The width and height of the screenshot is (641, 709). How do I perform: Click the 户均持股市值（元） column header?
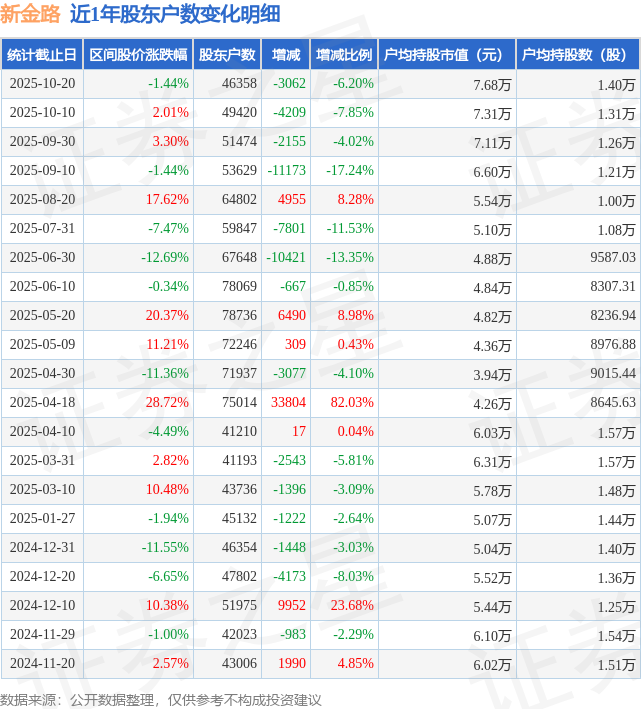coord(446,55)
